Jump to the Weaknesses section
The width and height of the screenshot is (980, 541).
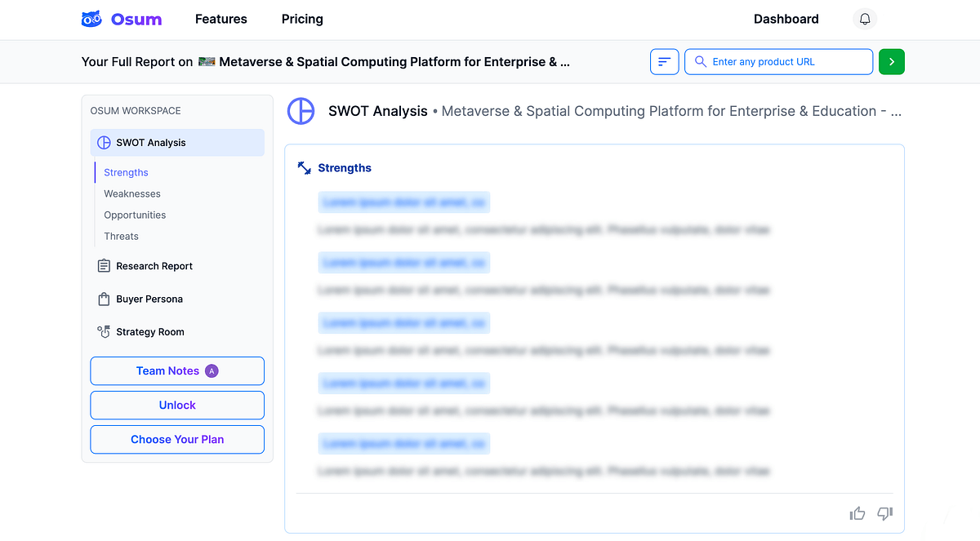click(x=132, y=194)
